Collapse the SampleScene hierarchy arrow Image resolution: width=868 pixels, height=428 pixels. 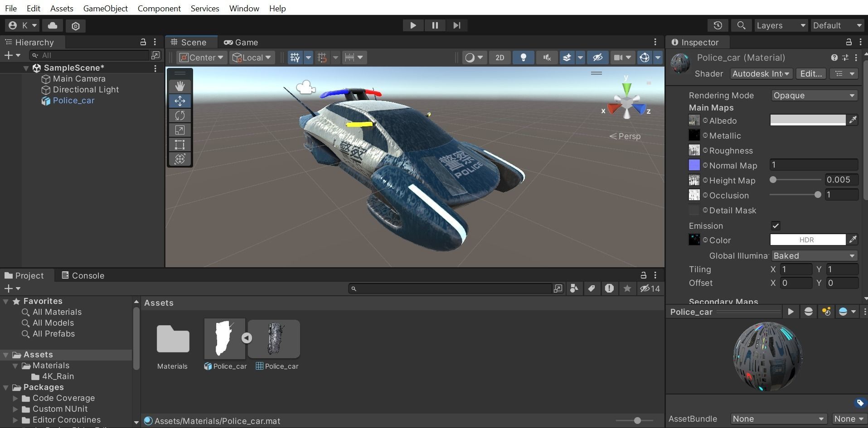[x=26, y=68]
